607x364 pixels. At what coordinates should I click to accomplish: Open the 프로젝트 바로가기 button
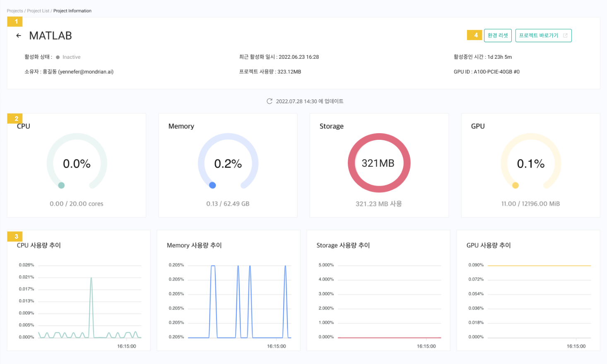point(539,36)
